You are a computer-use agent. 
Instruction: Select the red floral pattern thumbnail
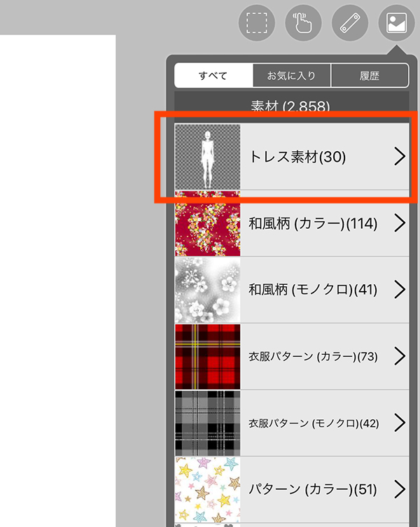208,223
